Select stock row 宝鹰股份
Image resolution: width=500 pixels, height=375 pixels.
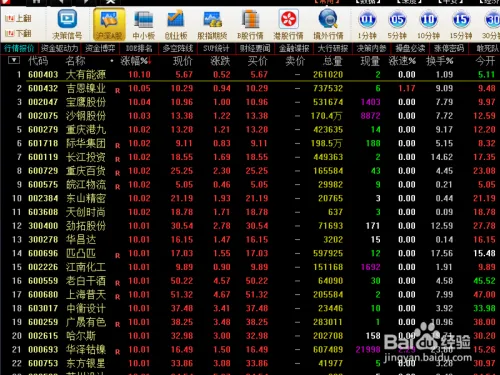pos(250,102)
